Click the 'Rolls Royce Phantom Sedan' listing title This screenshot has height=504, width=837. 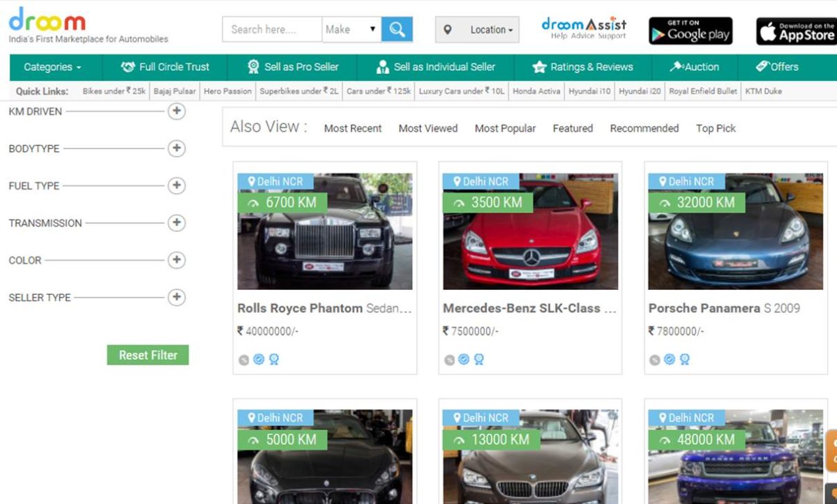[324, 308]
